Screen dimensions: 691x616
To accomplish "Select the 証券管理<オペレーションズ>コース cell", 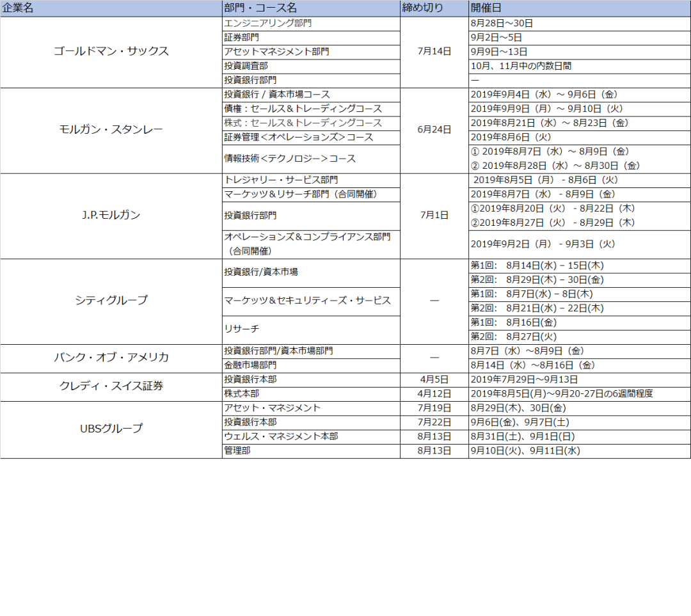I will point(311,138).
